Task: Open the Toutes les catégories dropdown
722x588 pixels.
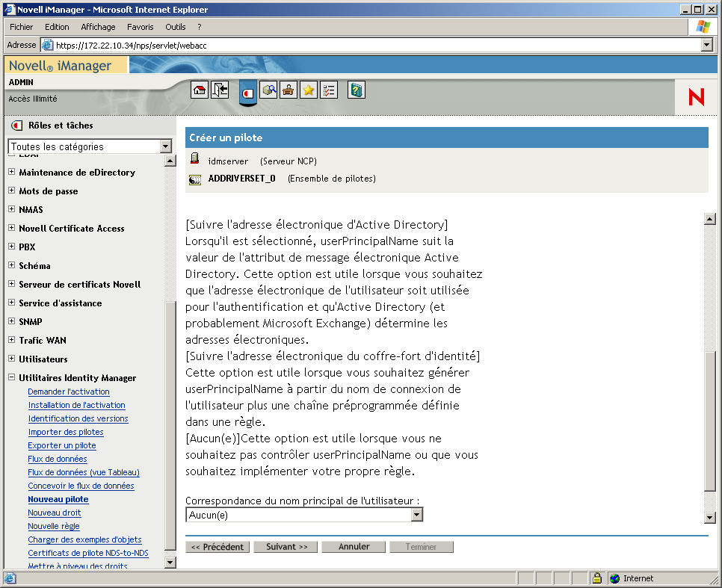Action: pos(167,146)
